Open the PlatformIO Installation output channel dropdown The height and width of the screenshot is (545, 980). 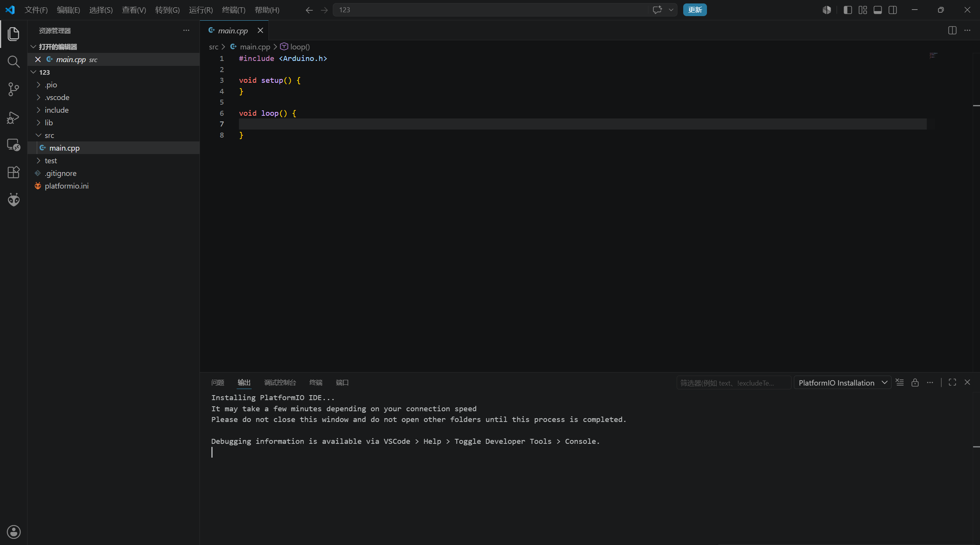pos(843,382)
